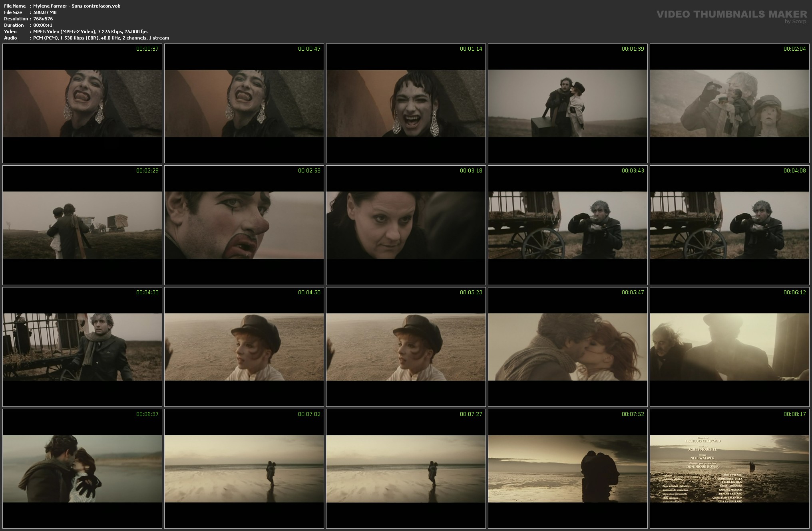This screenshot has height=531, width=812.
Task: Choose the wagon frame at 00:03:43
Action: click(x=568, y=225)
